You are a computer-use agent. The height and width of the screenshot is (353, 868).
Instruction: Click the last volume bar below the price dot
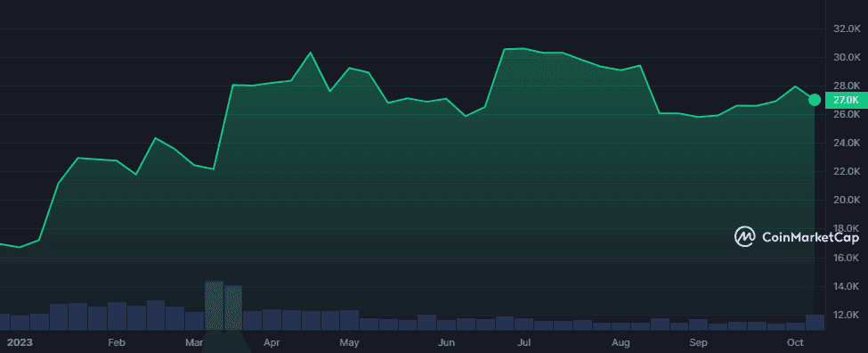pos(815,323)
